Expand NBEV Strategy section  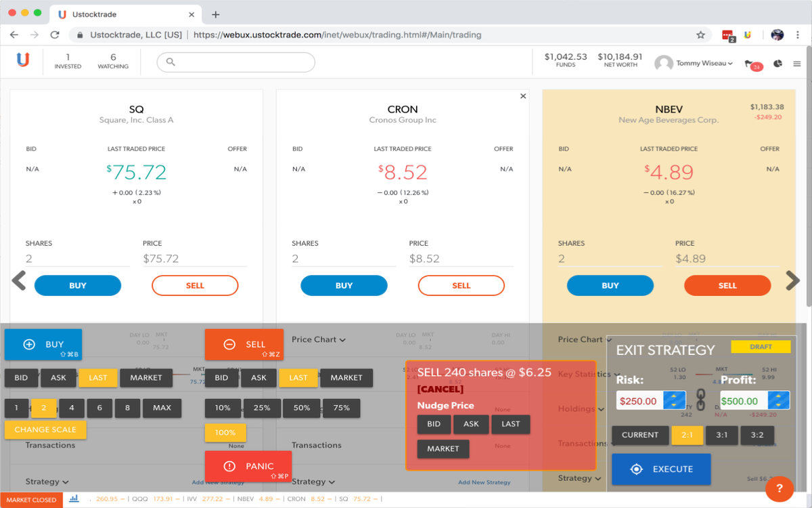point(580,478)
